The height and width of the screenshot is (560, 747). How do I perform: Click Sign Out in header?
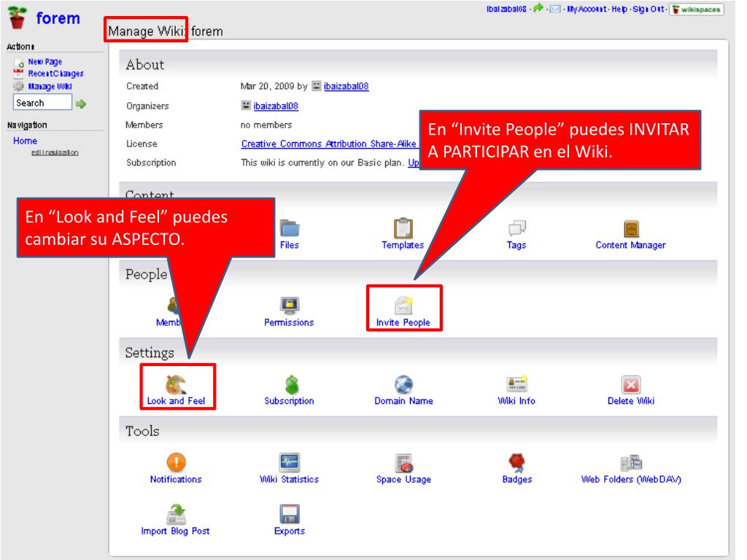pyautogui.click(x=648, y=9)
